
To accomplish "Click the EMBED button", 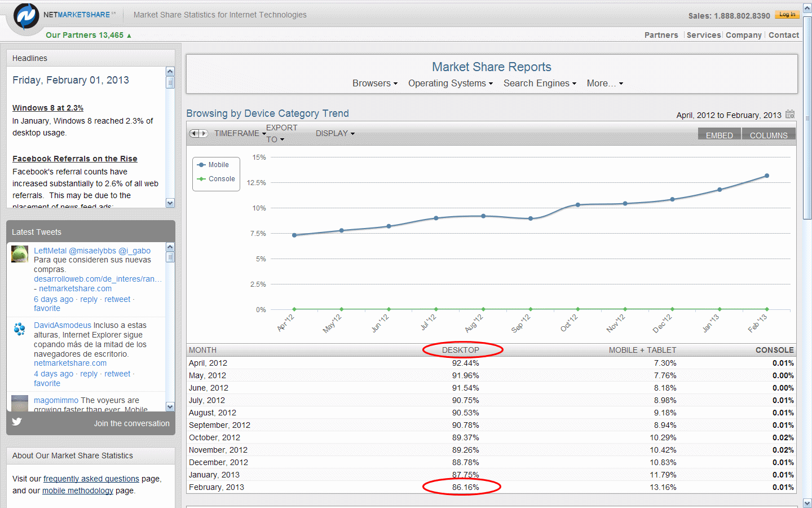I will pyautogui.click(x=719, y=135).
